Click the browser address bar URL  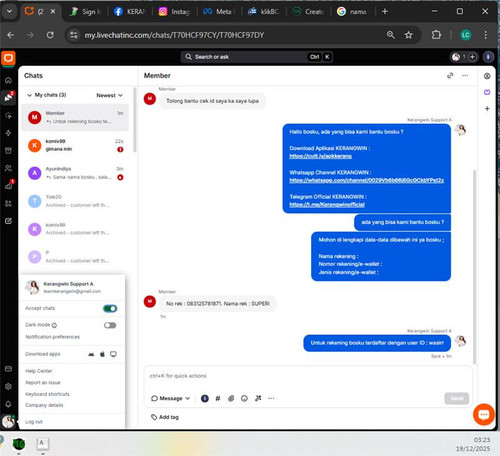[174, 35]
